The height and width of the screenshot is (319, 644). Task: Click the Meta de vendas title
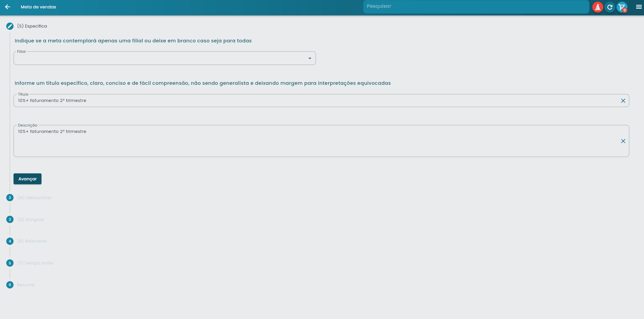[x=38, y=6]
